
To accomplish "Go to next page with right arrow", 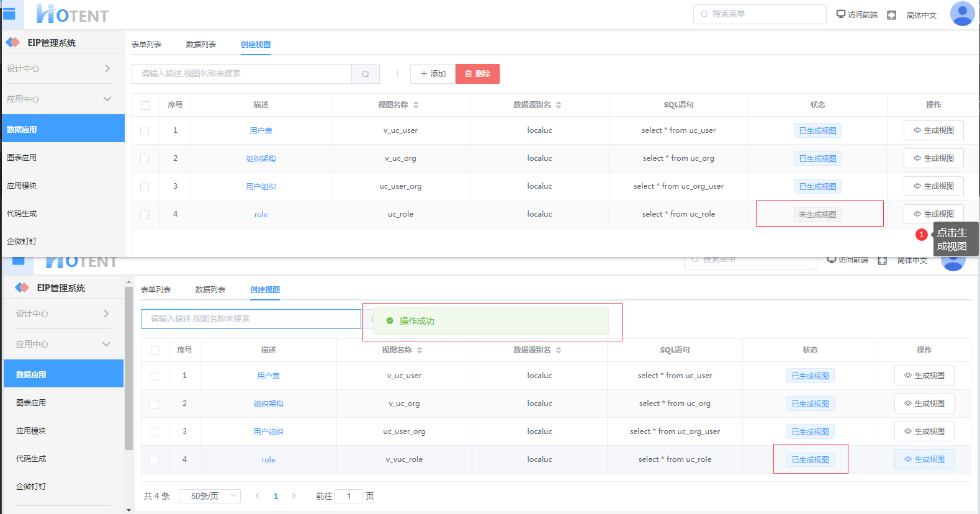I will pyautogui.click(x=294, y=496).
